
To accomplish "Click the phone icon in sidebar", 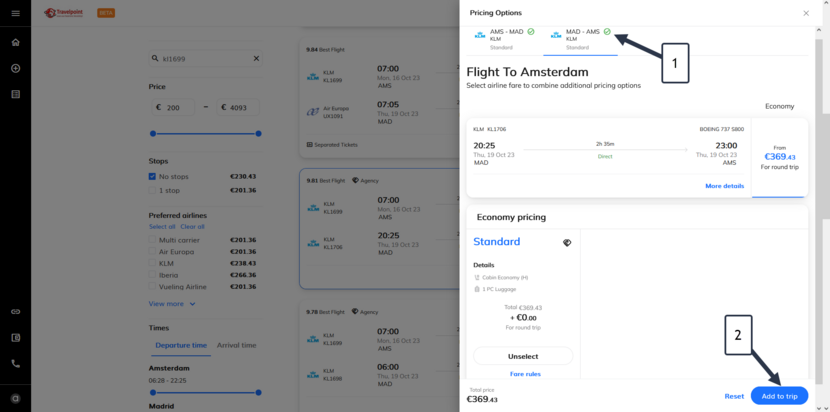I will tap(15, 363).
